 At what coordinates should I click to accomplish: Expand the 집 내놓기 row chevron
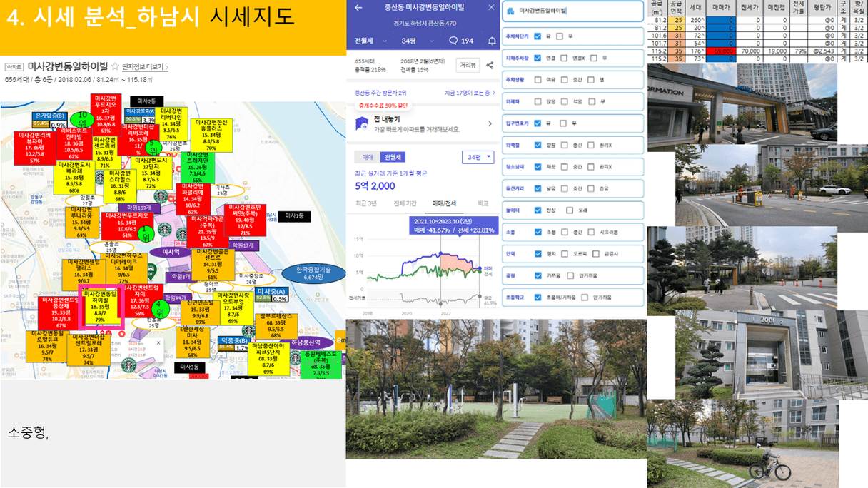pos(490,123)
